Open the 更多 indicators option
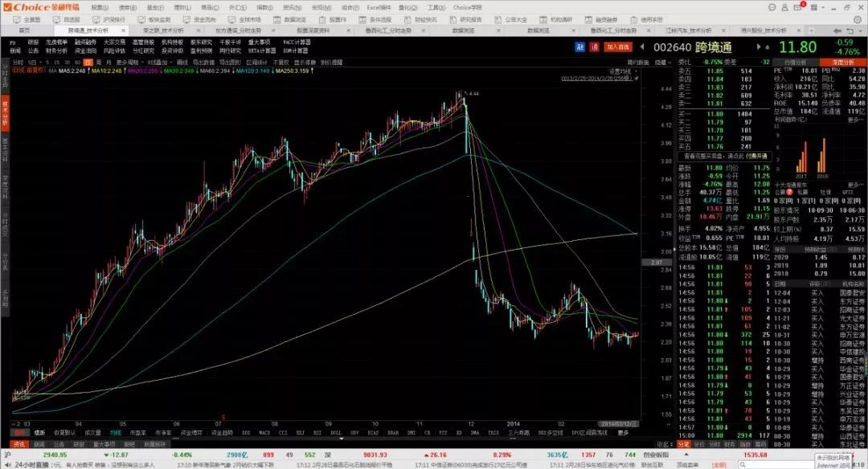 (x=624, y=433)
